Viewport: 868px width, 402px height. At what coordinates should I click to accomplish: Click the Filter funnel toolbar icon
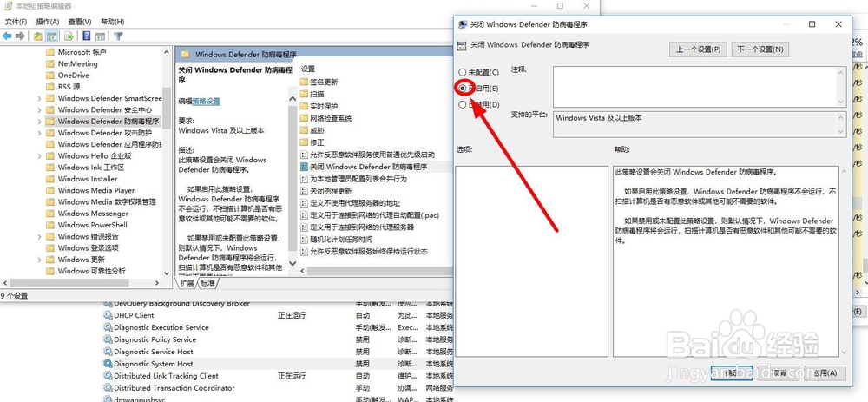(x=118, y=36)
